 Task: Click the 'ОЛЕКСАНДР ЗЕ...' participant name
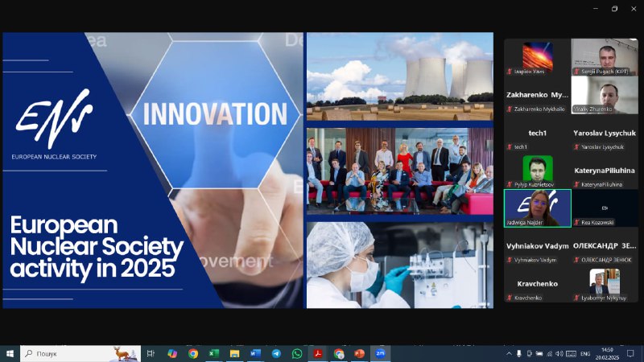click(605, 245)
